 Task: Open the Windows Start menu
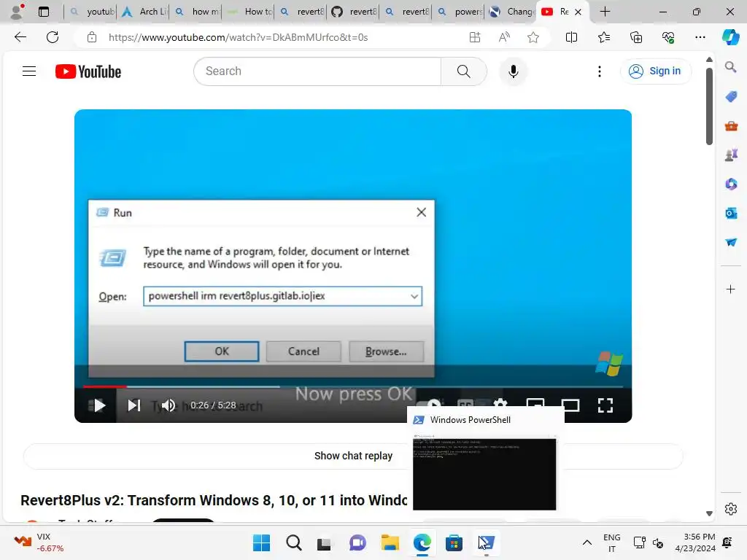point(261,542)
